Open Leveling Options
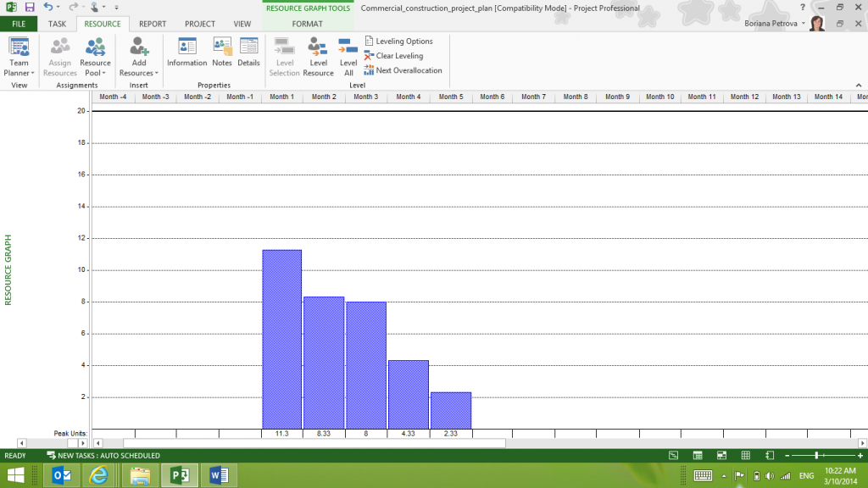 pos(398,41)
